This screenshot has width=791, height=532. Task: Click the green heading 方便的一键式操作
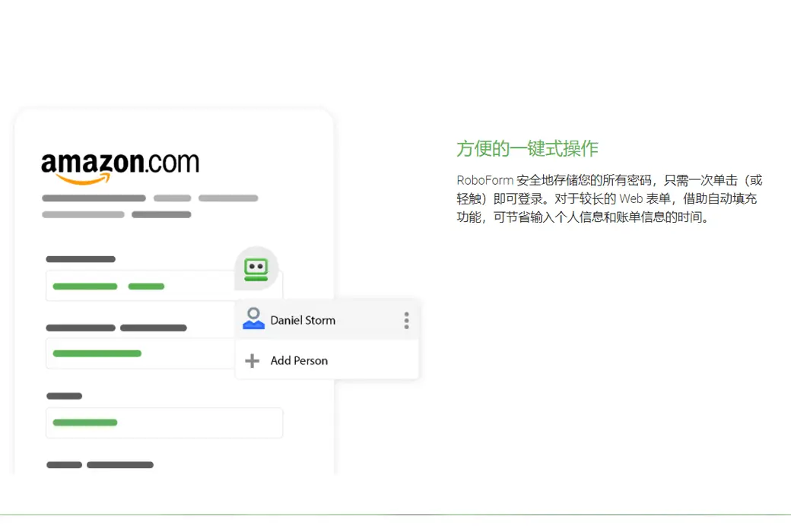coord(527,148)
